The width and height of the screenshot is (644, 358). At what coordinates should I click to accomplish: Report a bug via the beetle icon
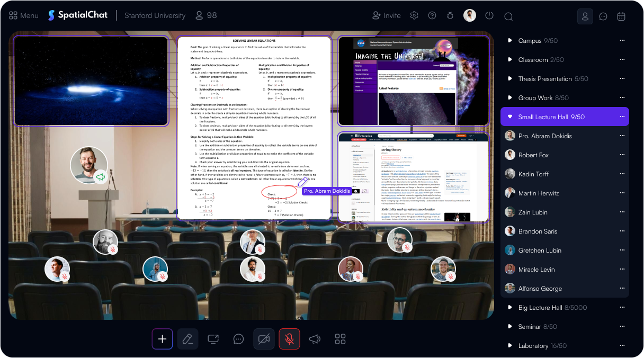(450, 15)
